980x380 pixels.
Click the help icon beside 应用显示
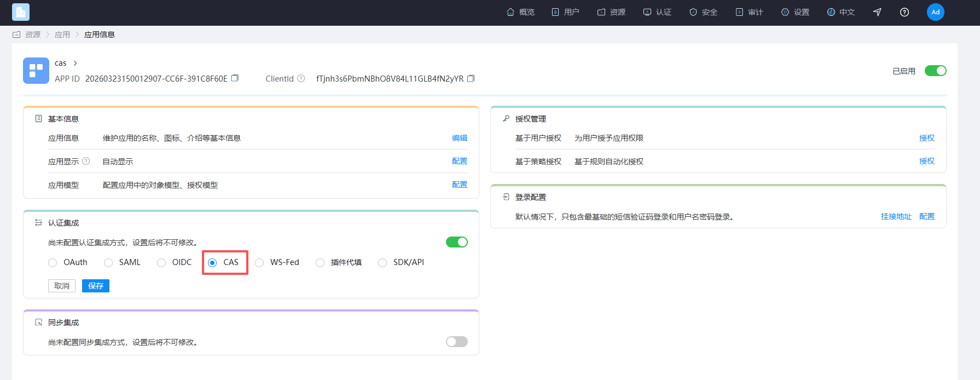[86, 161]
